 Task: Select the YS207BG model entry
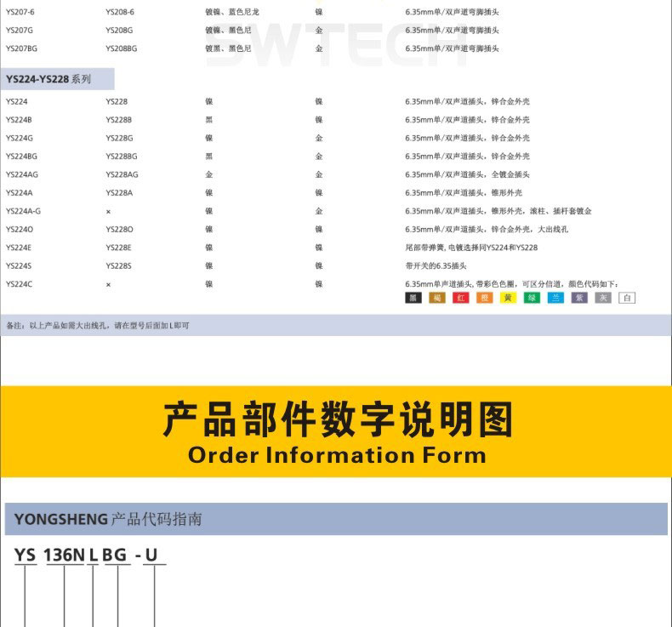tap(21, 48)
